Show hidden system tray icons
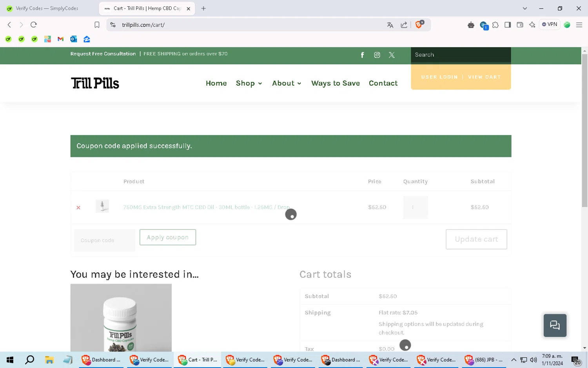This screenshot has width=588, height=368. 514,360
